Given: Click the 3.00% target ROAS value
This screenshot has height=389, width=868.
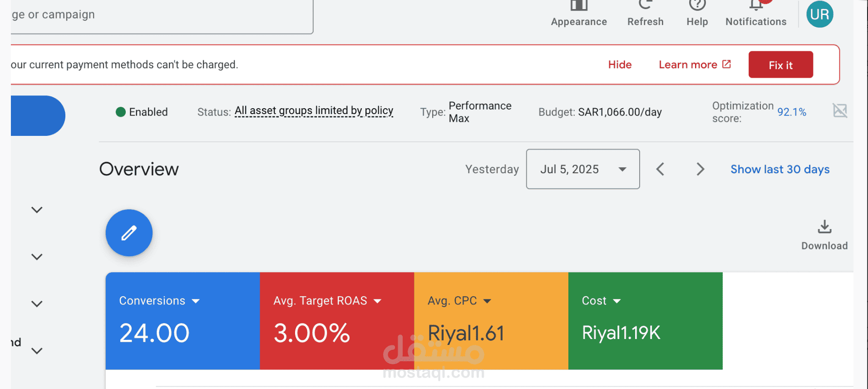Looking at the screenshot, I should (312, 333).
